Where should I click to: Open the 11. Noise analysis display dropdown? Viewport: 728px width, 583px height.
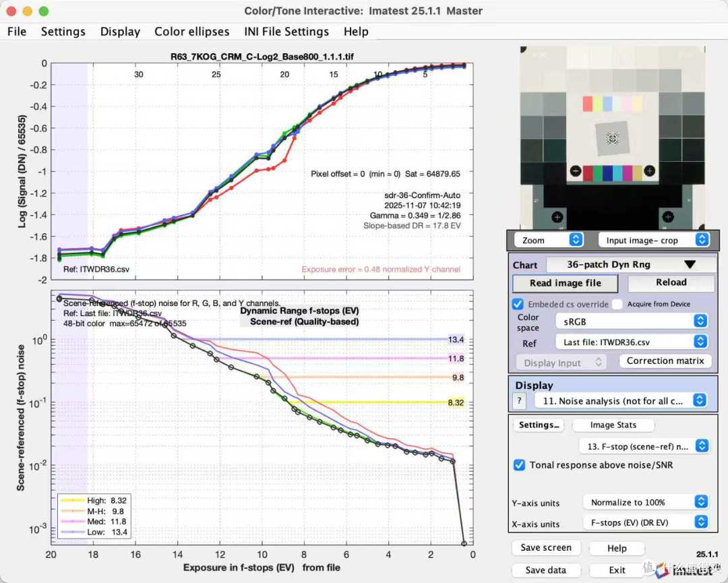pyautogui.click(x=621, y=400)
